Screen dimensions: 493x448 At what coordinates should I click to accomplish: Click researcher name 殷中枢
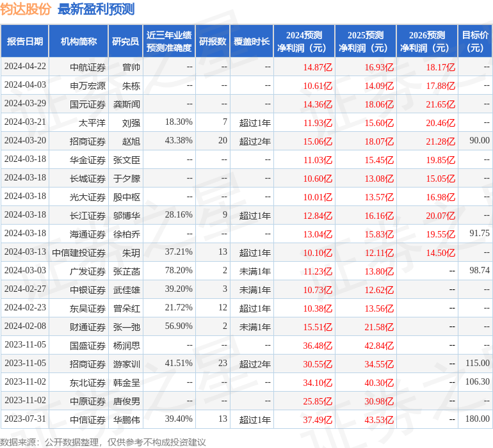click(x=127, y=197)
